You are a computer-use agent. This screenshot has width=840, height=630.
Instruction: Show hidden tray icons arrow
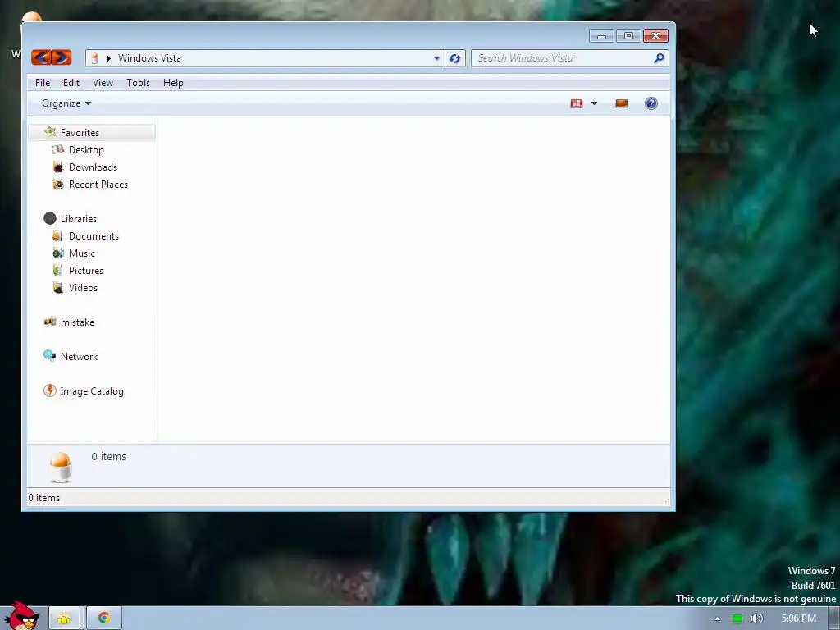[717, 619]
